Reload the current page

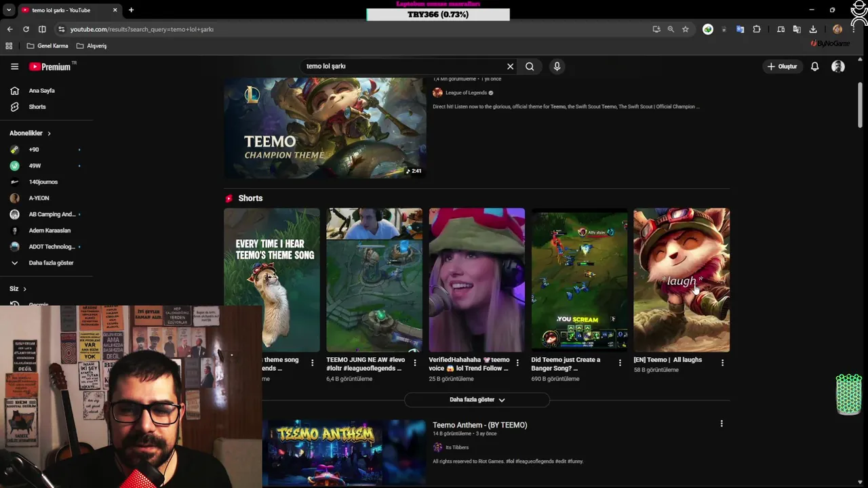[26, 29]
